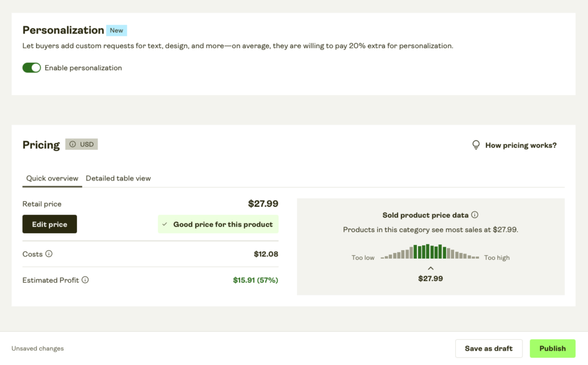Viewport: 588px width, 365px height.
Task: Click the lightbulb icon beside How pricing works
Action: point(476,145)
